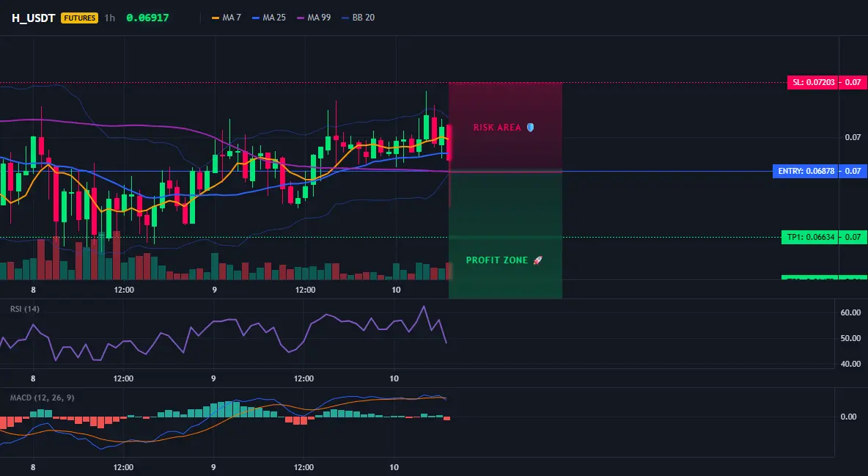Click the RISK AREA text
Image resolution: width=868 pixels, height=476 pixels.
point(497,128)
